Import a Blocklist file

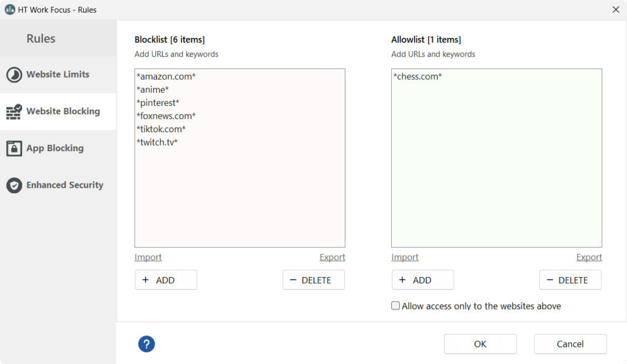pyautogui.click(x=148, y=258)
